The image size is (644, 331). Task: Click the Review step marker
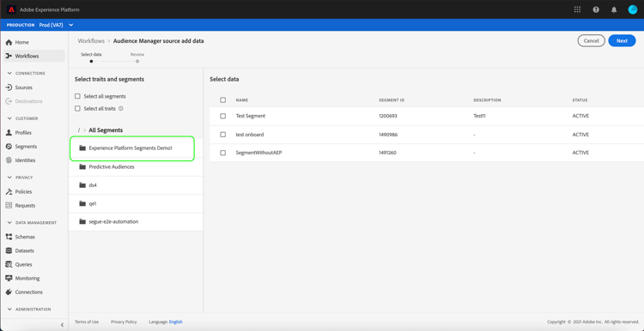[137, 61]
